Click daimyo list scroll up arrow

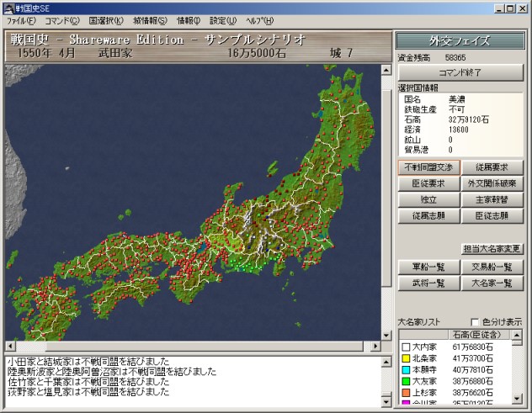tap(517, 335)
